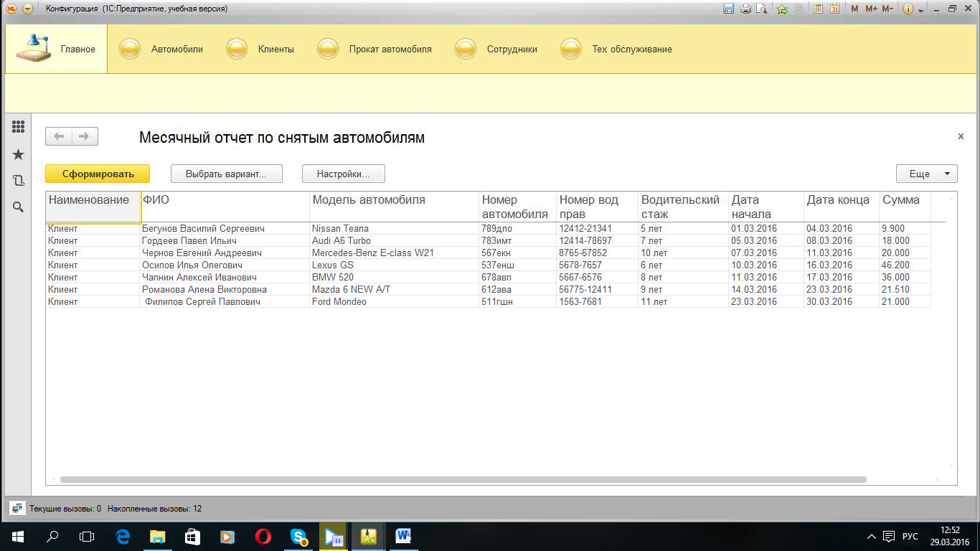
Task: Open the Прокат автомобиля section
Action: pos(374,49)
